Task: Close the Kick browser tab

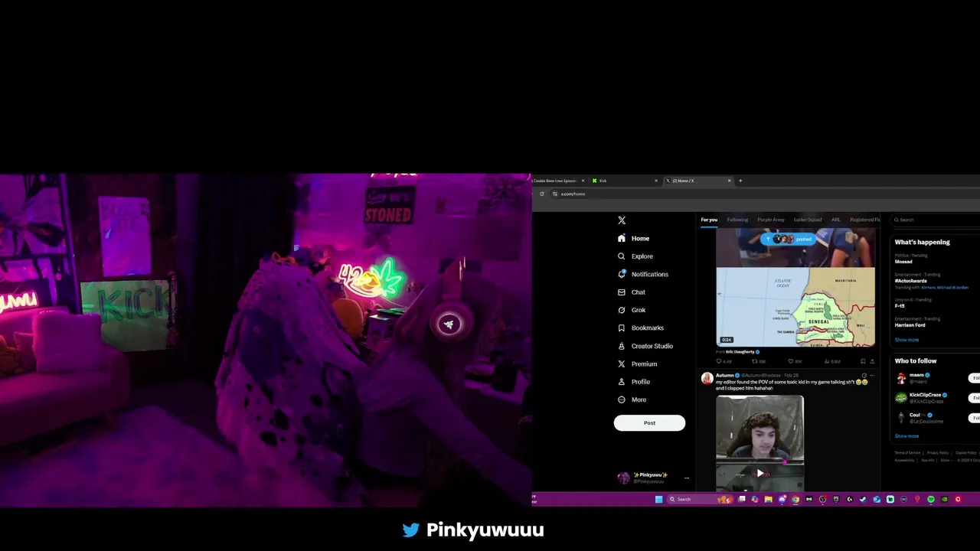Action: [x=656, y=181]
